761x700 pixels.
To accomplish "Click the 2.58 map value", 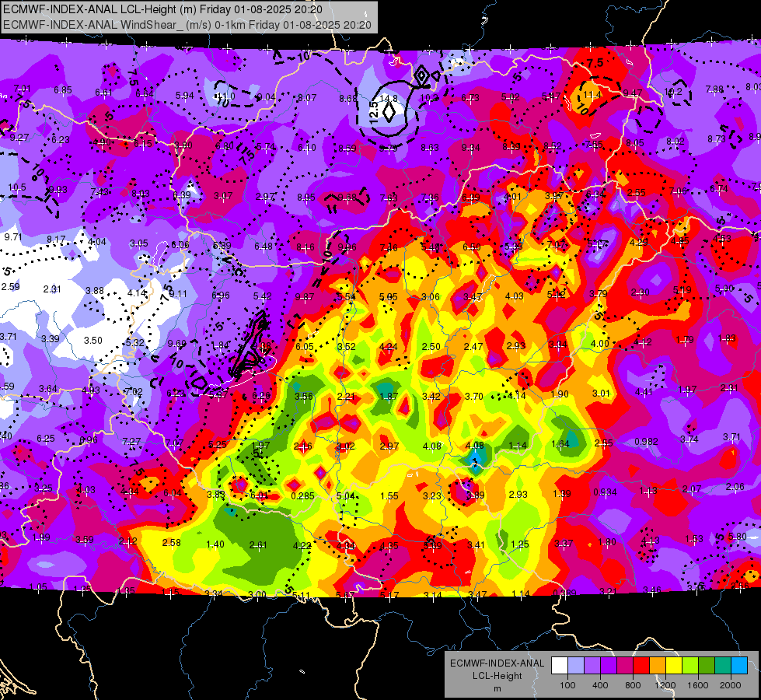I will (x=171, y=542).
